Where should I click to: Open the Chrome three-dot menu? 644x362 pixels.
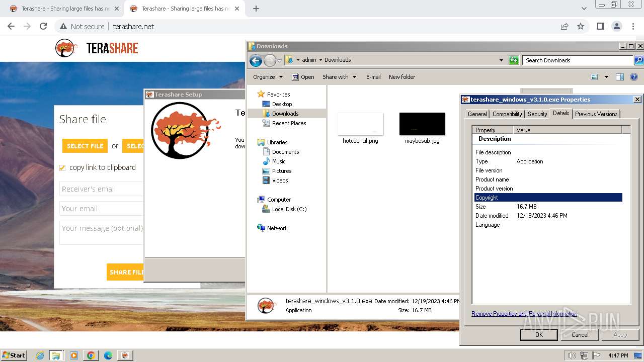(632, 26)
